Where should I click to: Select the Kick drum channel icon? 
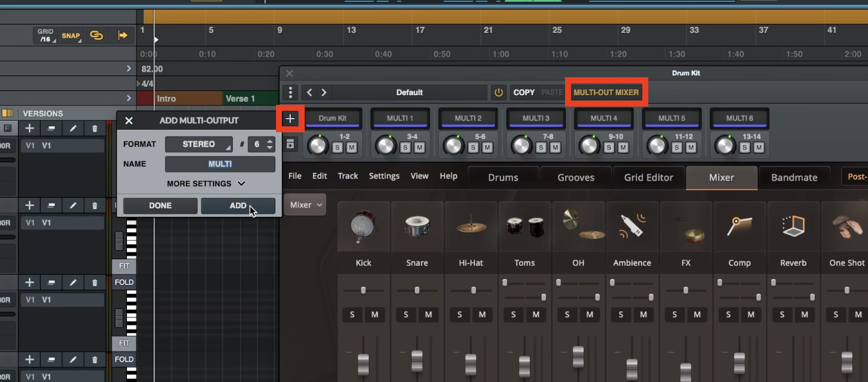click(x=363, y=226)
